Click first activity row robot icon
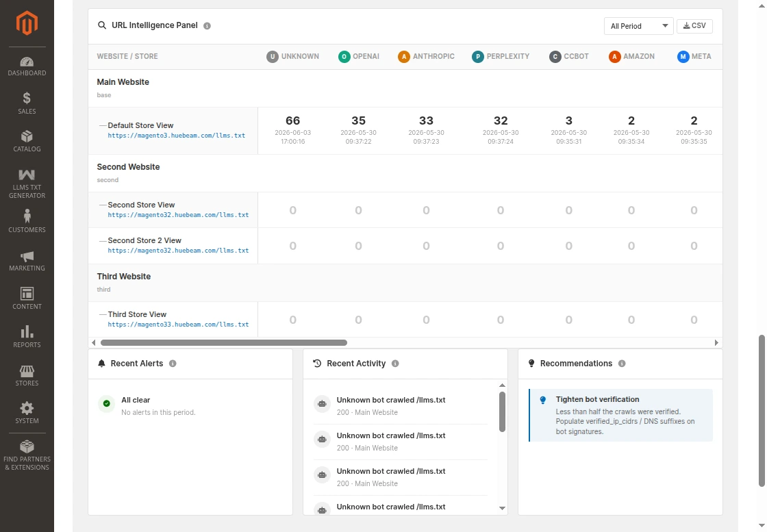767x532 pixels. [x=322, y=404]
